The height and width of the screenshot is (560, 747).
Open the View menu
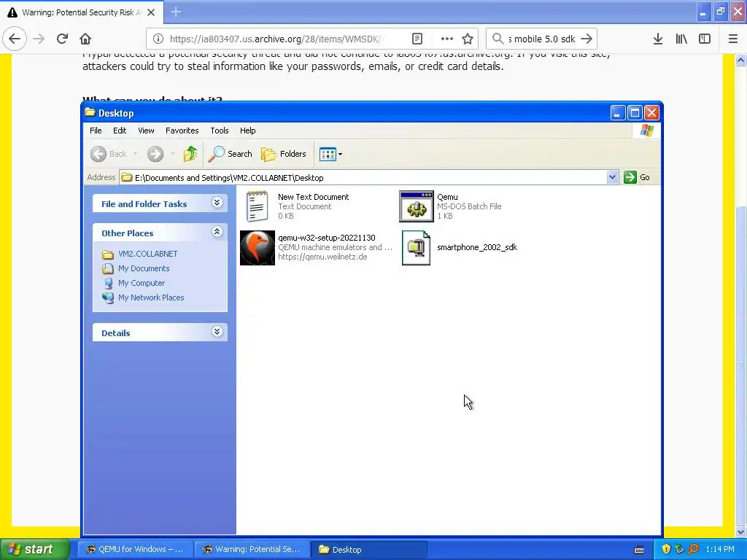pyautogui.click(x=146, y=131)
